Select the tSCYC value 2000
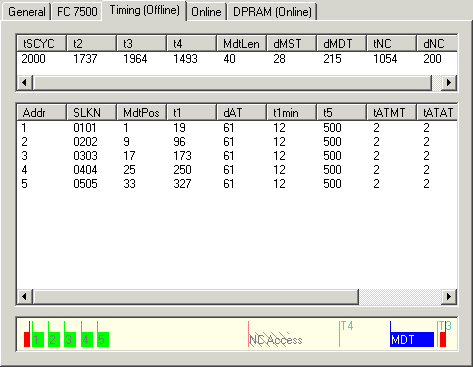Screen dimensions: 473x367 coord(33,59)
